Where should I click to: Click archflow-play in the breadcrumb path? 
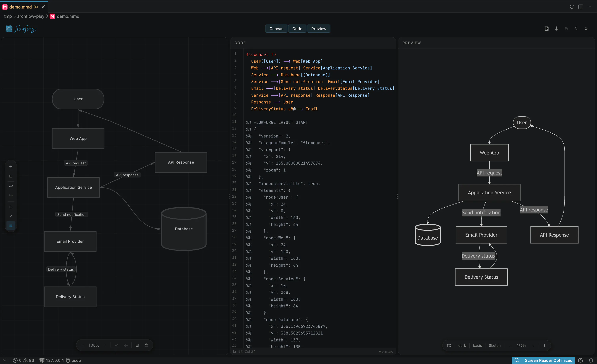tap(31, 16)
